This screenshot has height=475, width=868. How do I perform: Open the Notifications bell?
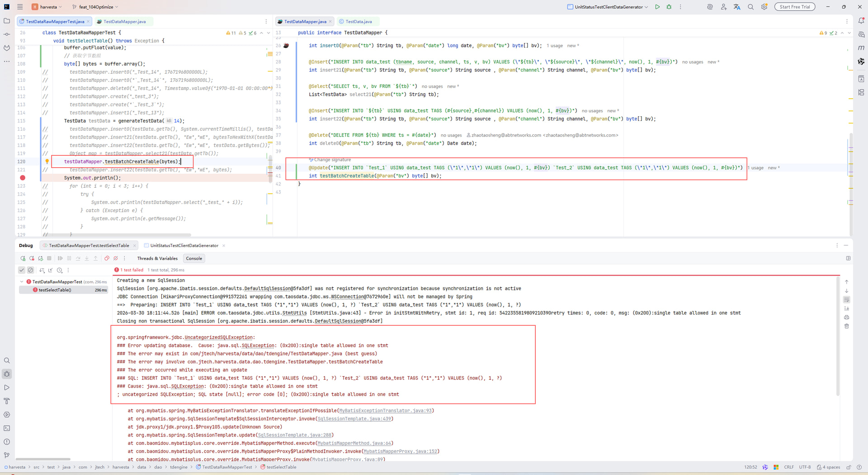click(861, 21)
